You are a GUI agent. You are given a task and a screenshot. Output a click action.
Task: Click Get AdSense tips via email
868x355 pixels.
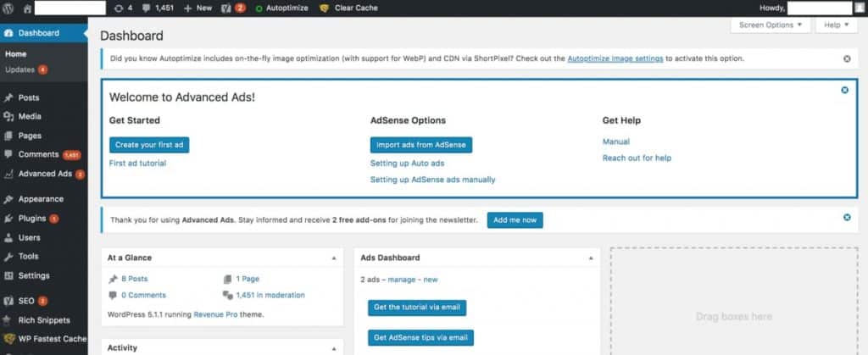420,338
